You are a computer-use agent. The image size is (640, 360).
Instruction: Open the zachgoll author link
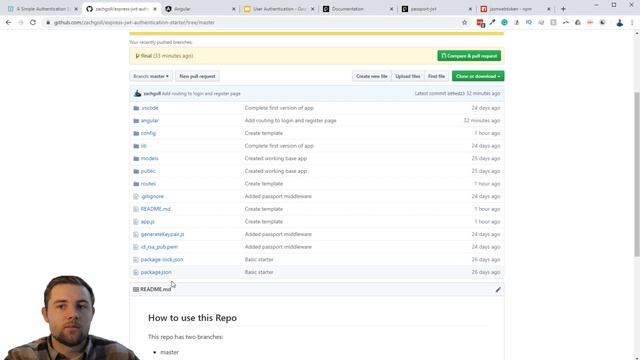click(x=152, y=93)
